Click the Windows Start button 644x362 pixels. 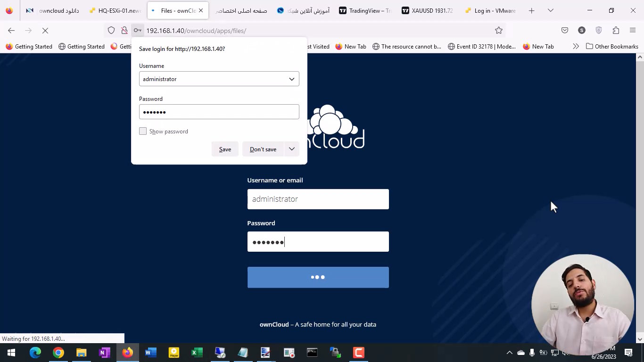pyautogui.click(x=11, y=353)
